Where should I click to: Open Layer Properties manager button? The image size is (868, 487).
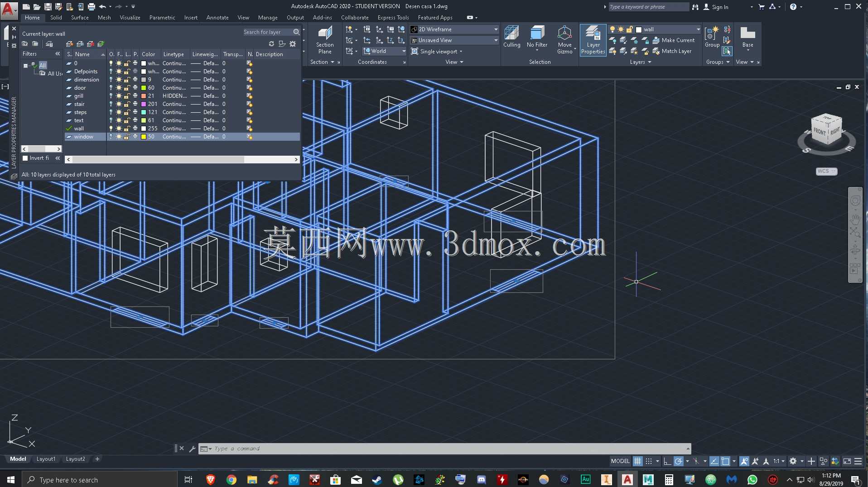pos(593,40)
